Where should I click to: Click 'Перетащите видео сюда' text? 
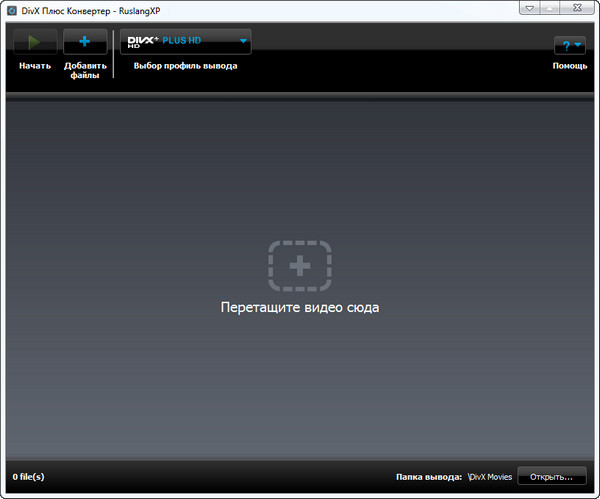pyautogui.click(x=299, y=307)
